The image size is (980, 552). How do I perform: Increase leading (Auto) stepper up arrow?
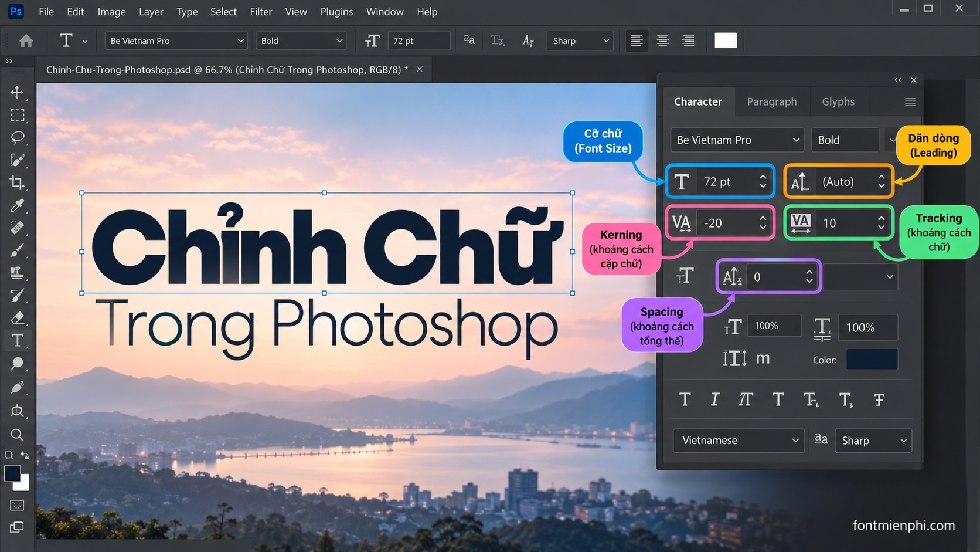click(881, 177)
